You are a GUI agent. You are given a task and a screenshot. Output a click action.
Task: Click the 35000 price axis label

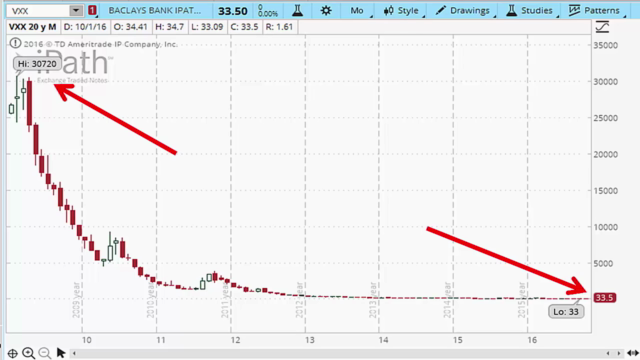tap(605, 45)
